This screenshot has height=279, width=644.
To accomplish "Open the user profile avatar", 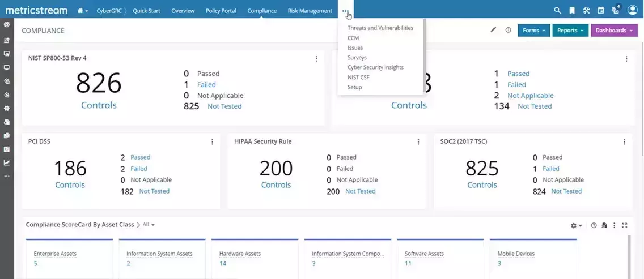I will pyautogui.click(x=633, y=10).
